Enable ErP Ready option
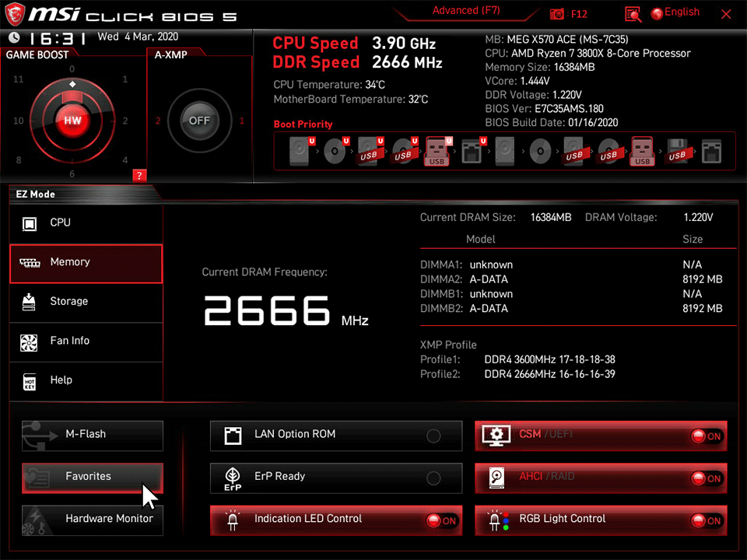 pyautogui.click(x=433, y=479)
